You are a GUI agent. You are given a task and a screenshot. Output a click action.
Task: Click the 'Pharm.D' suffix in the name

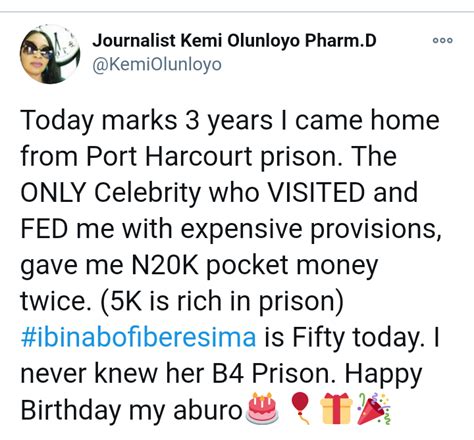click(x=341, y=41)
